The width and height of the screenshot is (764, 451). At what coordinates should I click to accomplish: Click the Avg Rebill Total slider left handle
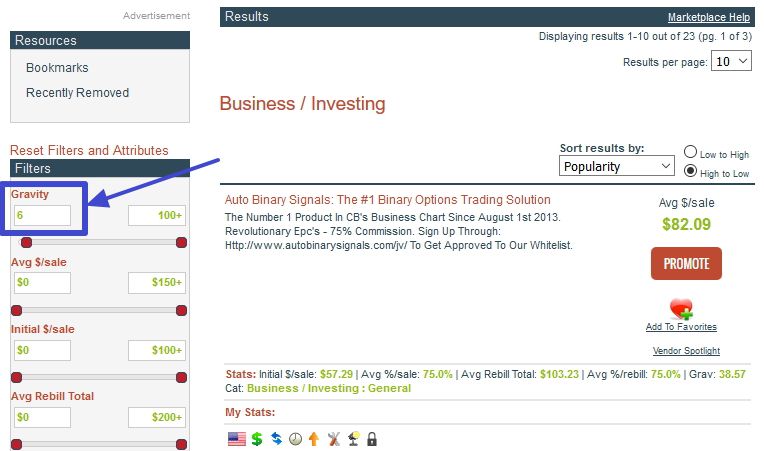(x=17, y=444)
